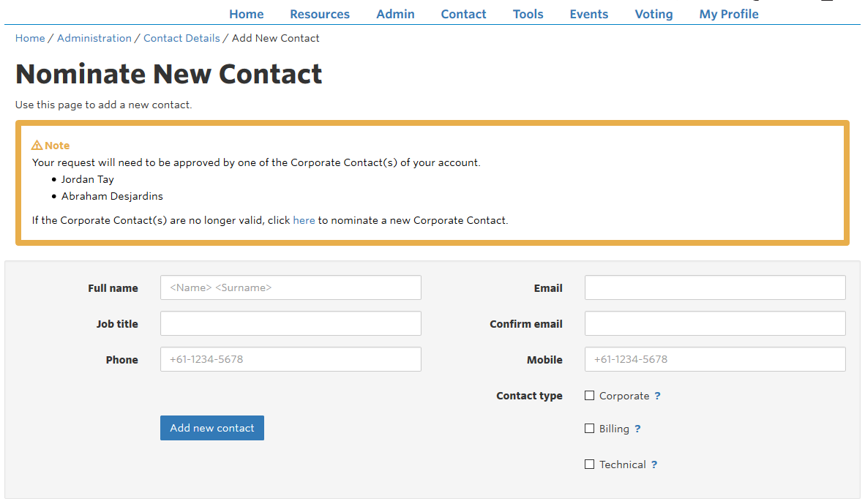Click the Job title text box

click(x=291, y=323)
